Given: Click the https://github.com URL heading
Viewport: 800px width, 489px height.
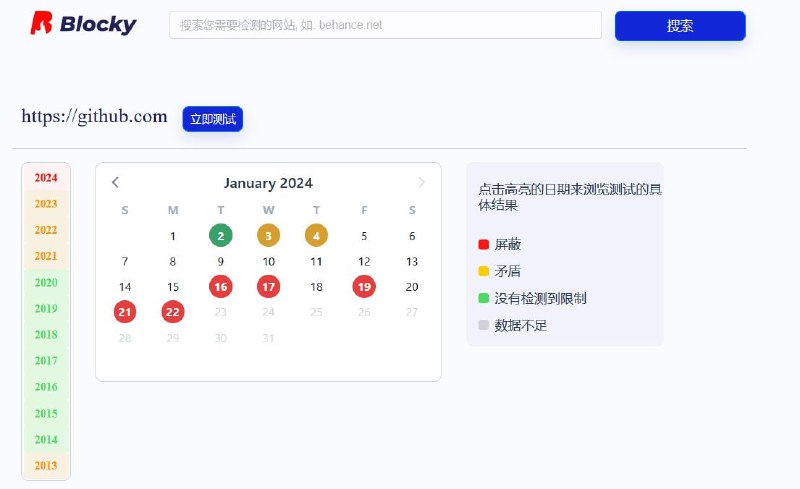Looking at the screenshot, I should coord(94,116).
